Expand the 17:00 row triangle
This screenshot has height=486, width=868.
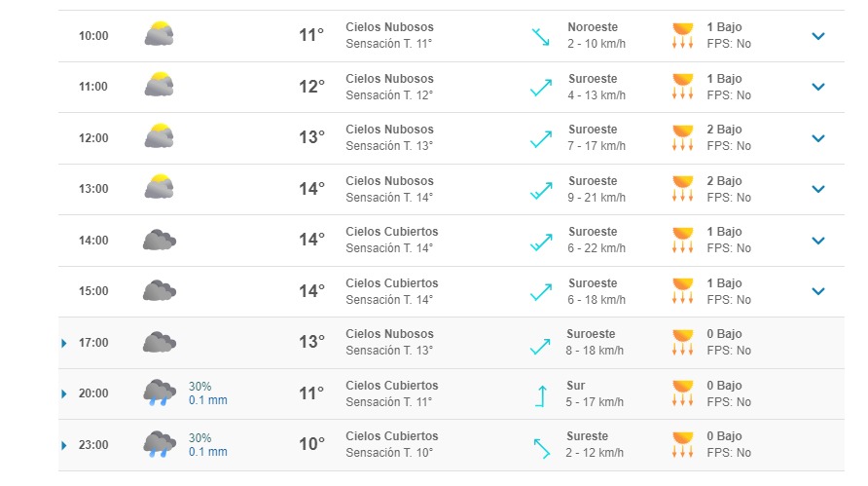[x=64, y=343]
